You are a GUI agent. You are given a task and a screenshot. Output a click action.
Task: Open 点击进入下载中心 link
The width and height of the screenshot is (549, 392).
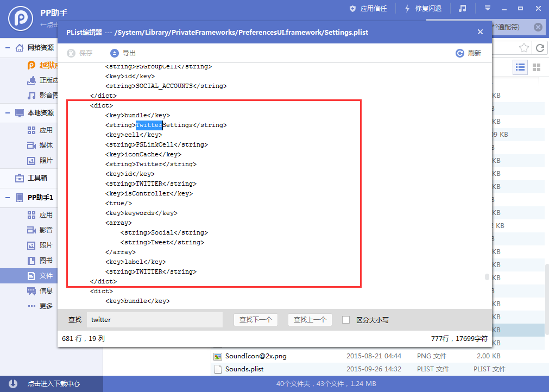(54, 384)
